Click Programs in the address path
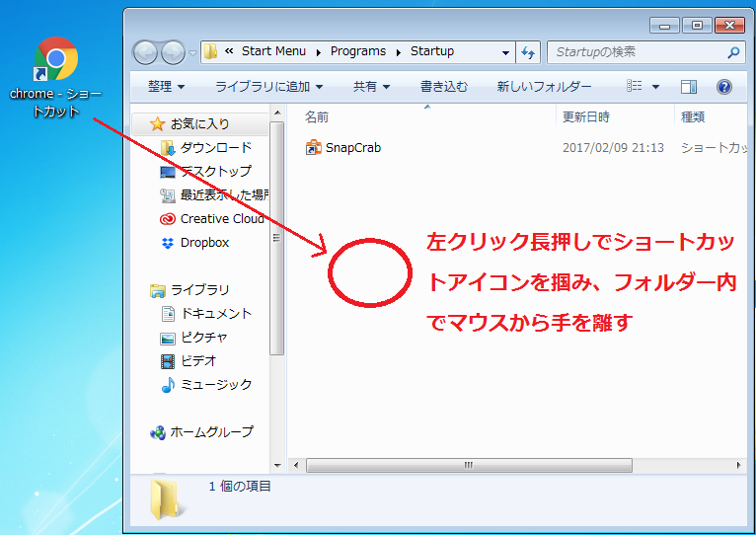Screen dimensions: 756x535 click(x=358, y=51)
